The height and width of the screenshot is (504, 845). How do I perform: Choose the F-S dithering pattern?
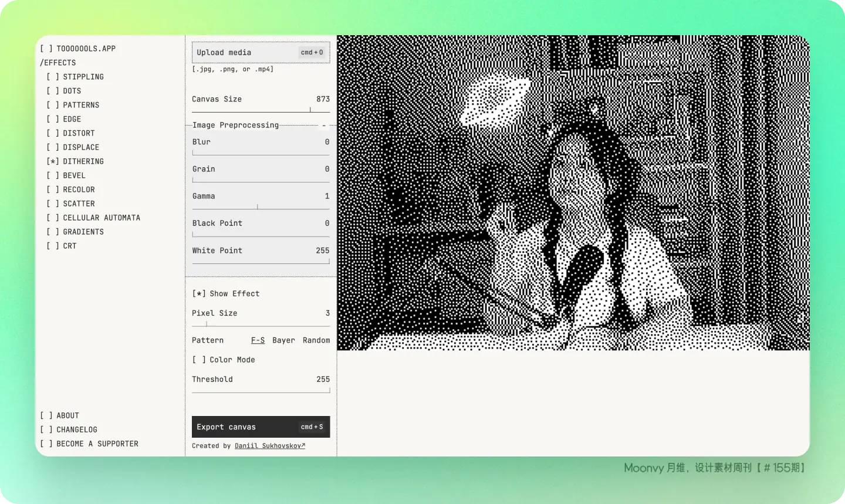click(x=258, y=340)
